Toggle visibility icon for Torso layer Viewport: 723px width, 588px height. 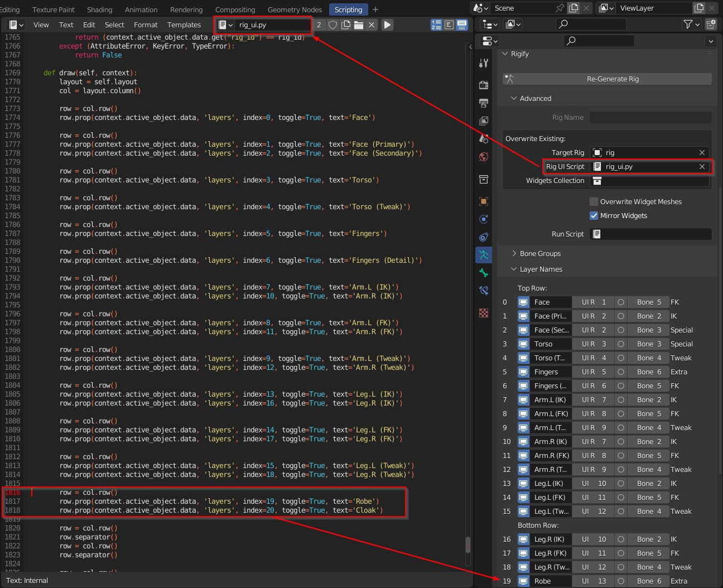click(x=523, y=344)
